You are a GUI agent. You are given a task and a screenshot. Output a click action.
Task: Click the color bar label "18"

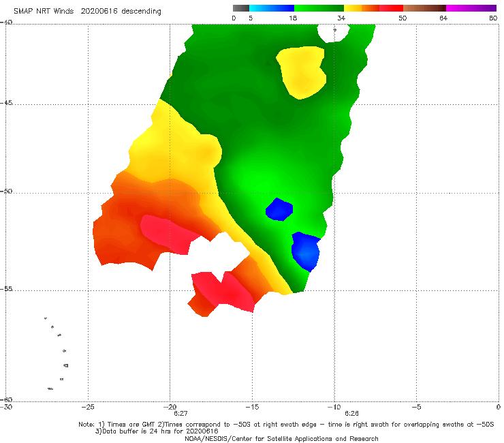pos(293,18)
